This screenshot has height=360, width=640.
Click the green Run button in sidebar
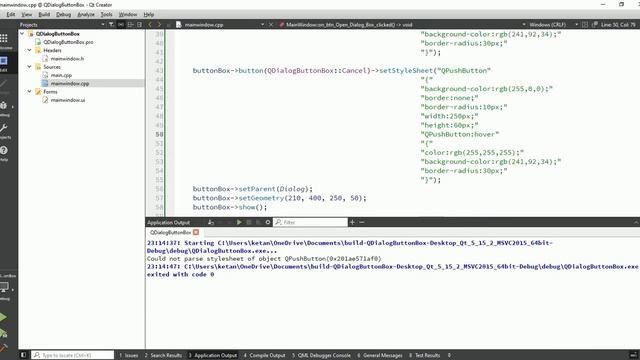pos(3,317)
